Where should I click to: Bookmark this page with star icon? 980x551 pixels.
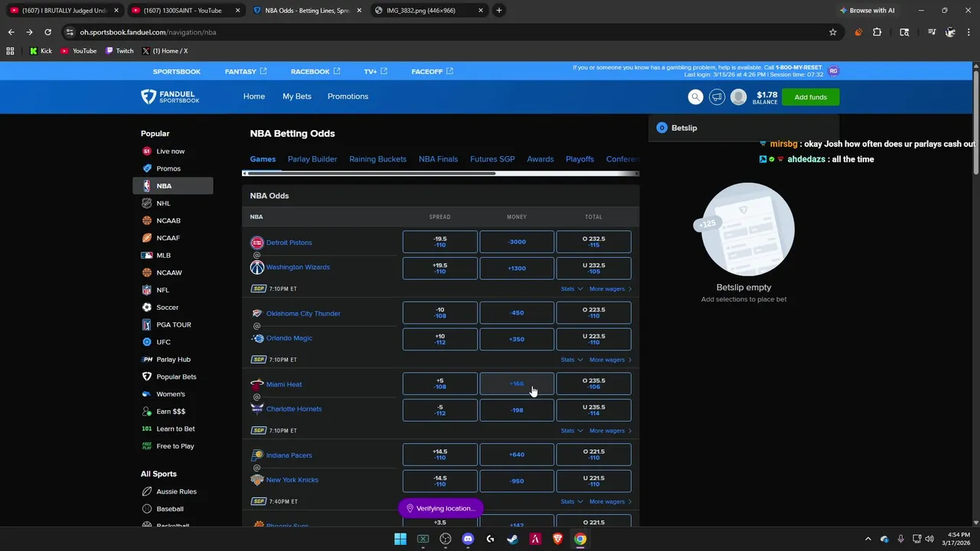pos(833,32)
